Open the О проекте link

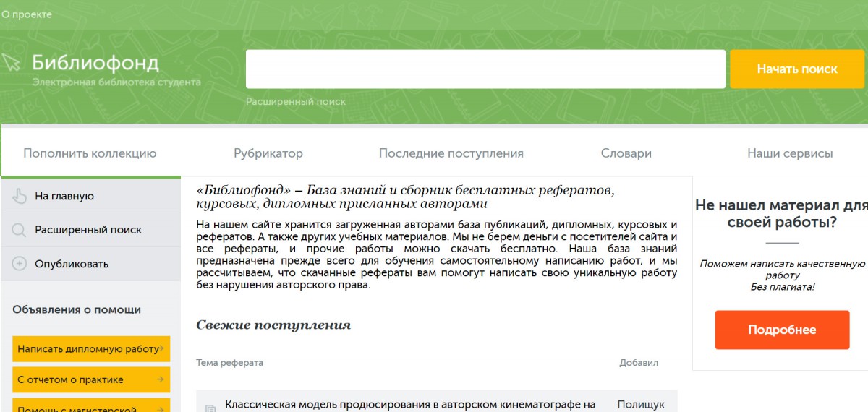tap(27, 14)
